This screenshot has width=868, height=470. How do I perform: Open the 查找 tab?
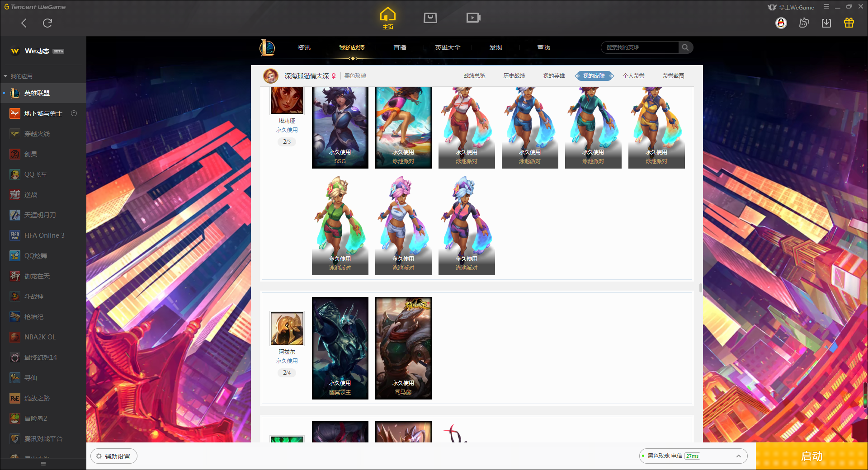pyautogui.click(x=543, y=47)
